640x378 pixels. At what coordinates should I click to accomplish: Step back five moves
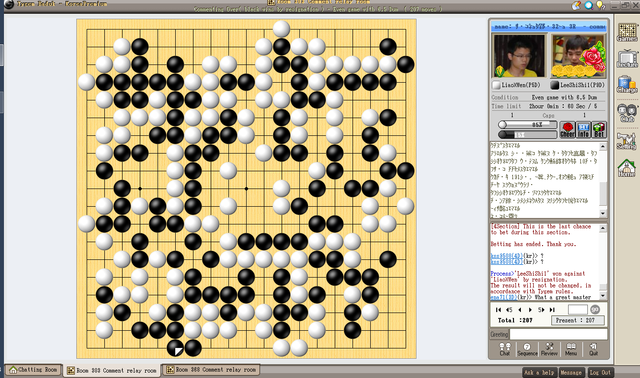pyautogui.click(x=509, y=310)
